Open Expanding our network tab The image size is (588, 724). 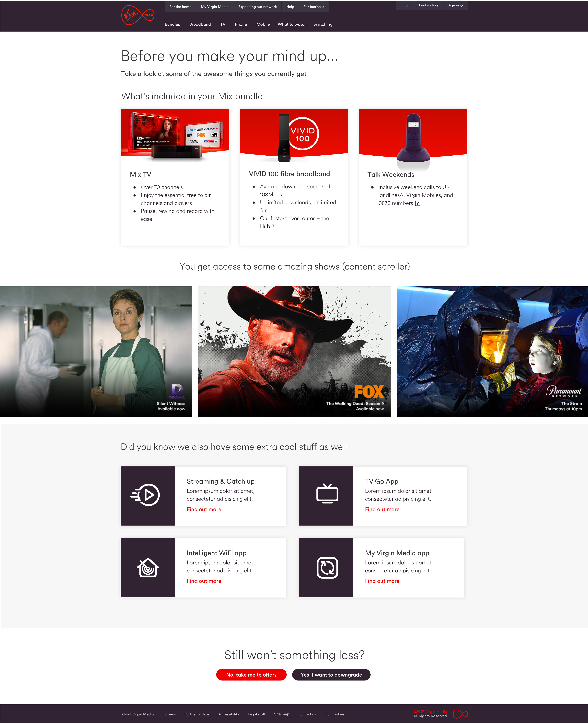257,7
